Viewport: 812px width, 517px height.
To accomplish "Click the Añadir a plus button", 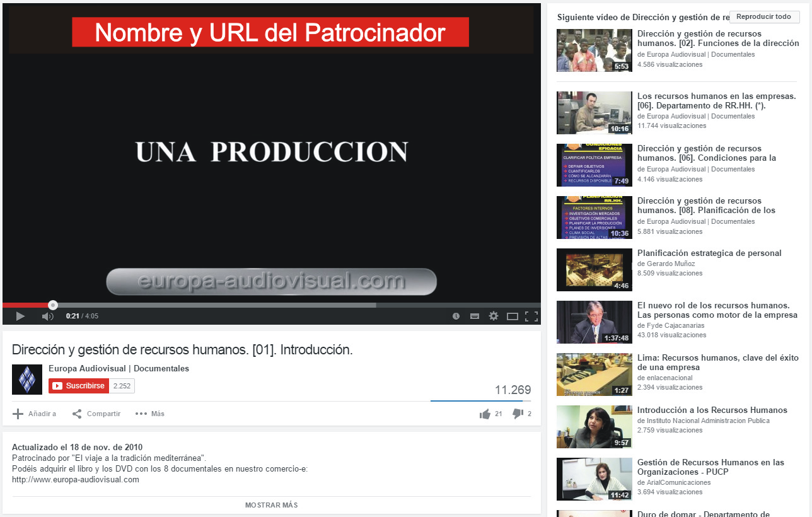I will 35,414.
